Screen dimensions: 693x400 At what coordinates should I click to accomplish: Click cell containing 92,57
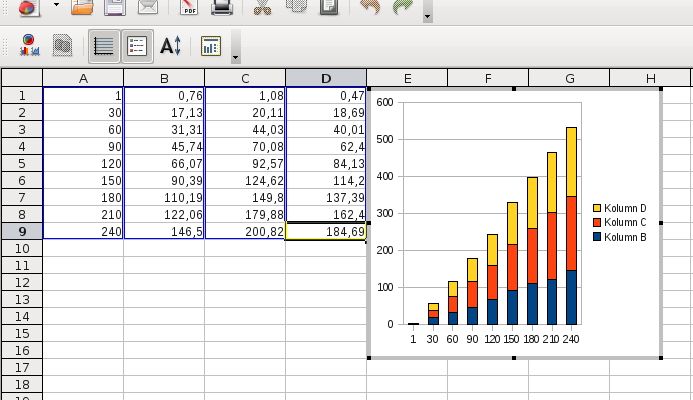point(245,164)
